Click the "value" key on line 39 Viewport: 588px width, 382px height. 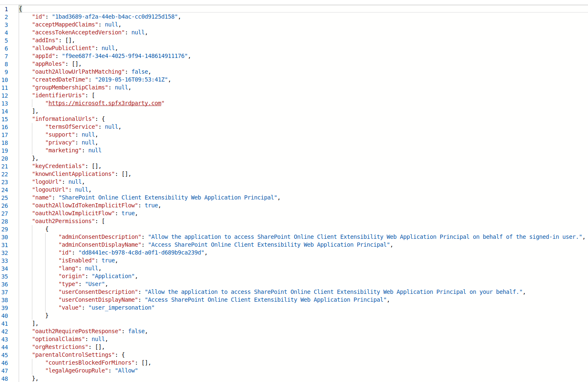coord(70,308)
